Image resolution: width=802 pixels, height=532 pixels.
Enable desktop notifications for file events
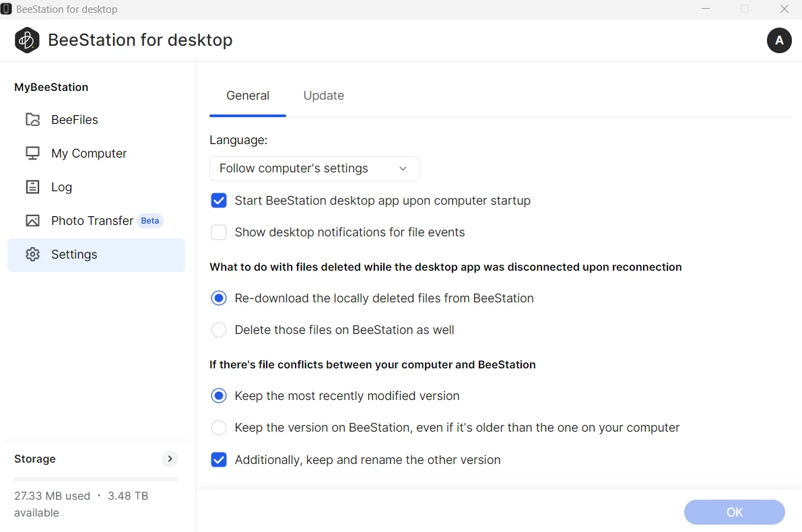(x=219, y=232)
